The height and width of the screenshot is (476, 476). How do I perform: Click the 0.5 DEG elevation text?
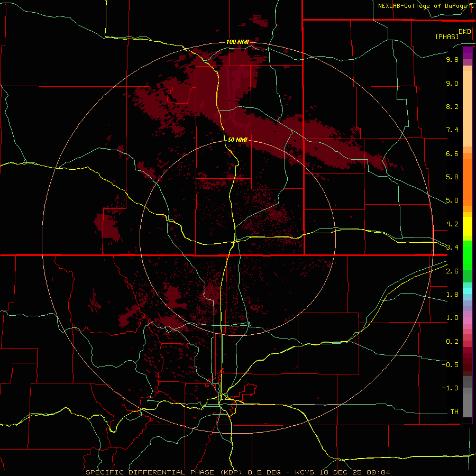[x=263, y=472]
